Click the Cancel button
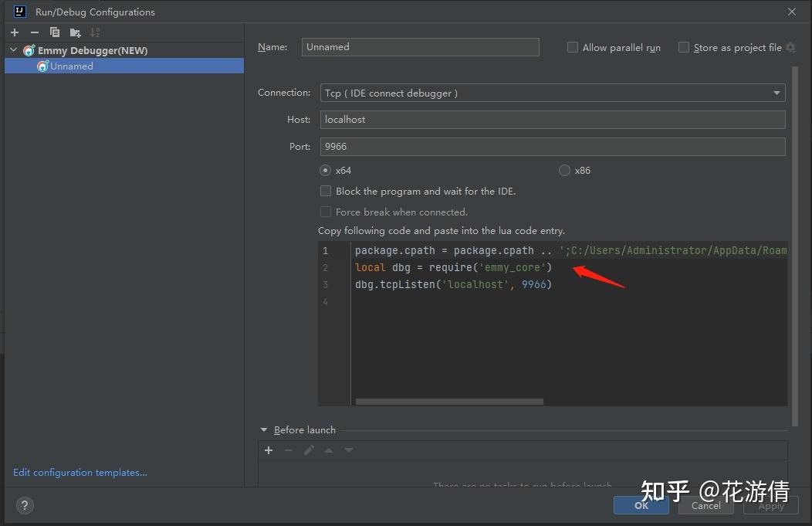812x526 pixels. click(705, 505)
